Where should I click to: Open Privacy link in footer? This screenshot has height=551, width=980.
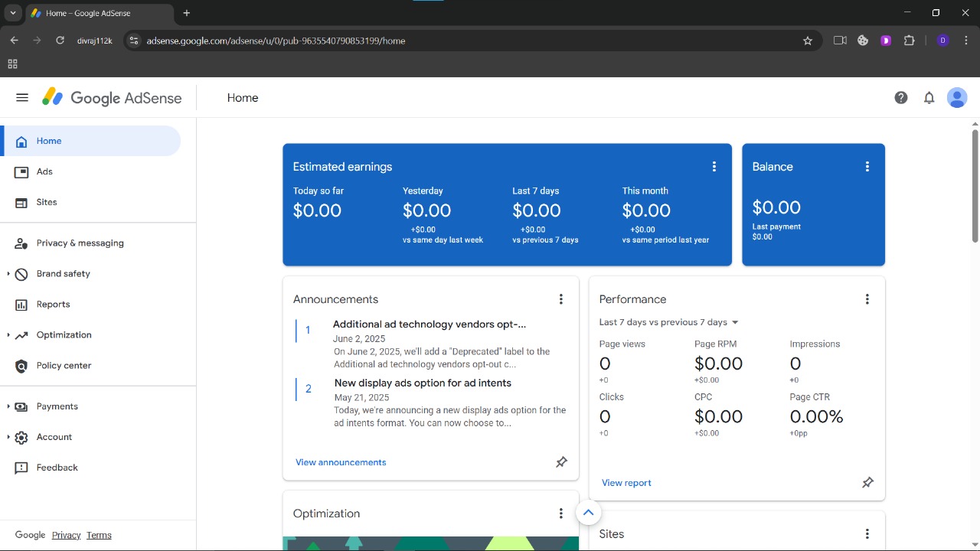coord(66,535)
